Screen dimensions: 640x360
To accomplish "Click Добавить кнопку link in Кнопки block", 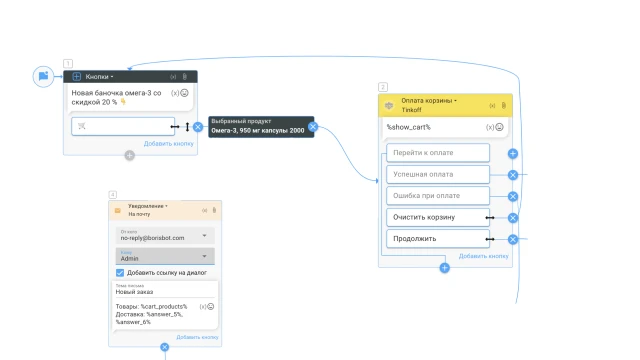I will (169, 144).
